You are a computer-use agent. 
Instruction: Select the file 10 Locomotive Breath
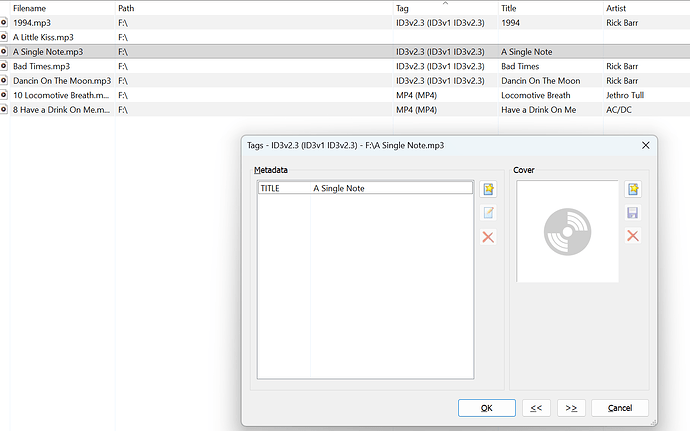click(x=61, y=96)
